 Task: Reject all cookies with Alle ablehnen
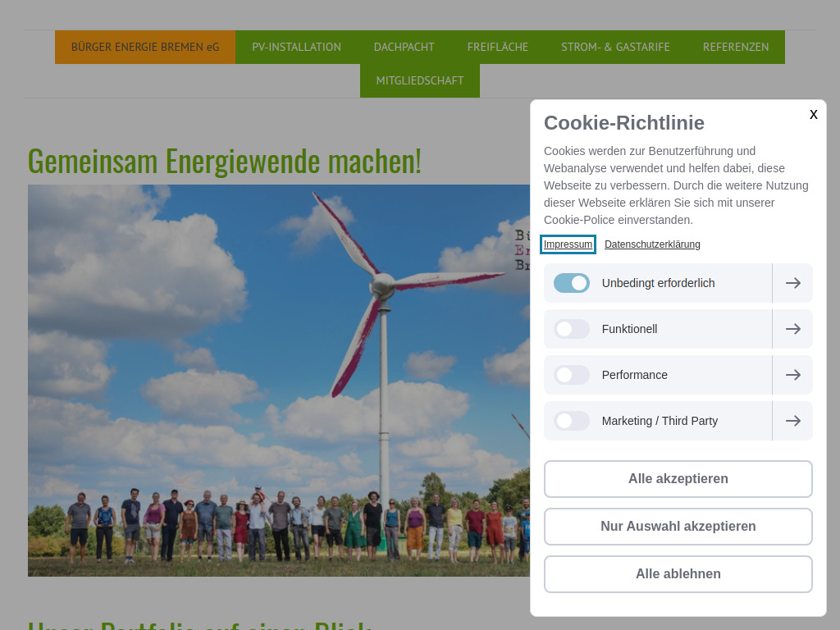point(678,573)
